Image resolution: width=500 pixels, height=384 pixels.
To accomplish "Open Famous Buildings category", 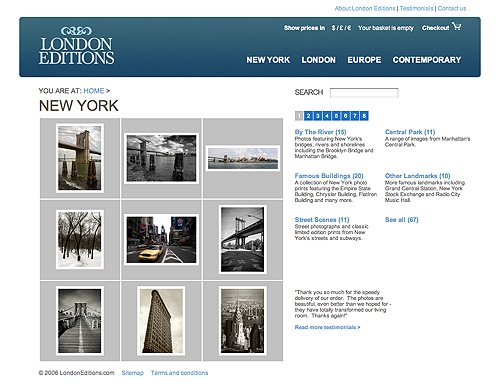I will click(329, 176).
